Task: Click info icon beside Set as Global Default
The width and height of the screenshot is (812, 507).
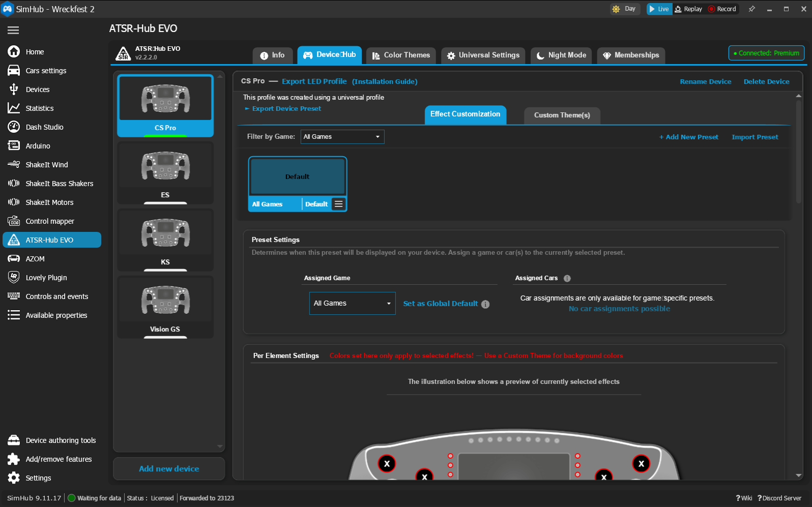Action: [485, 304]
